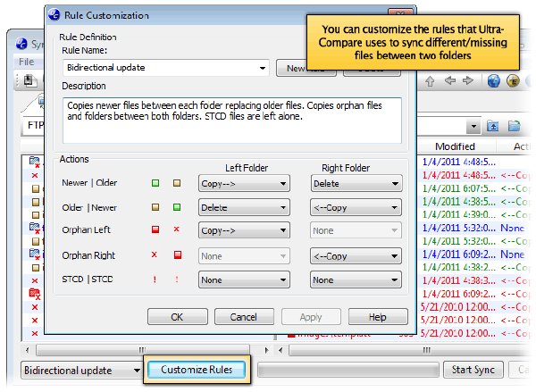Click the sync progress bar

click(348, 371)
